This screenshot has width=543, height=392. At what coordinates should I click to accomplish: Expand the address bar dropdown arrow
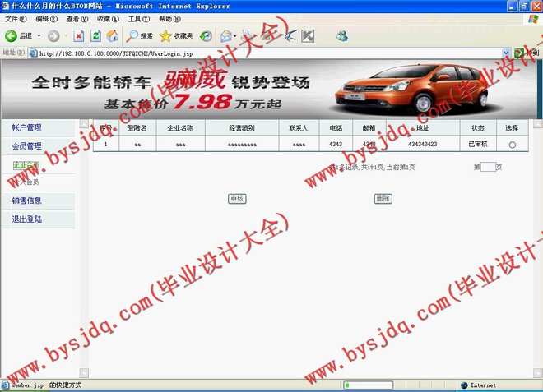(507, 53)
